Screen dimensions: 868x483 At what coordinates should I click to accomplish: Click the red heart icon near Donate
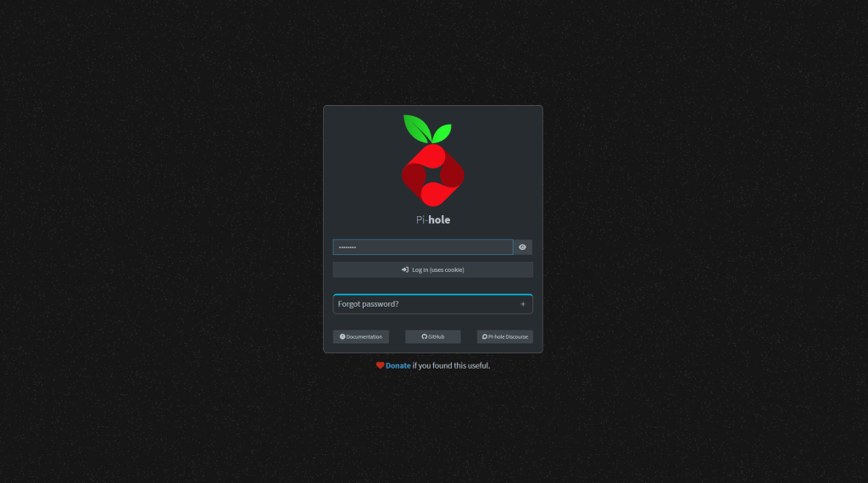pyautogui.click(x=381, y=366)
